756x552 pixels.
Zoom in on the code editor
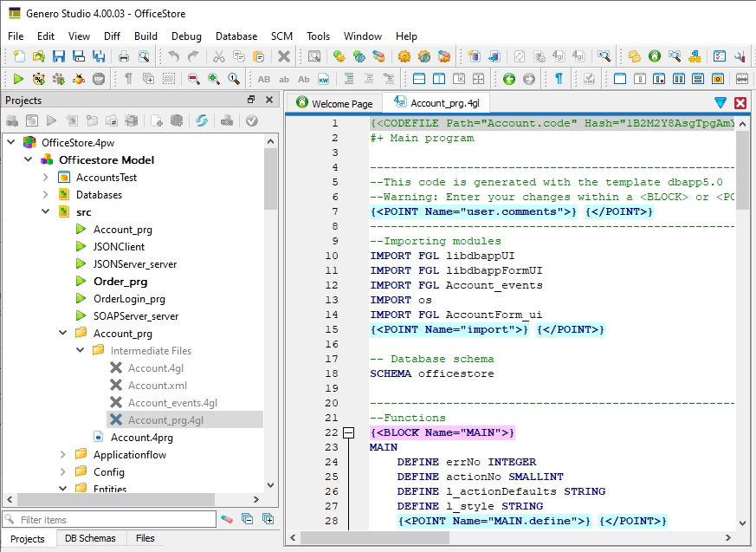click(212, 78)
